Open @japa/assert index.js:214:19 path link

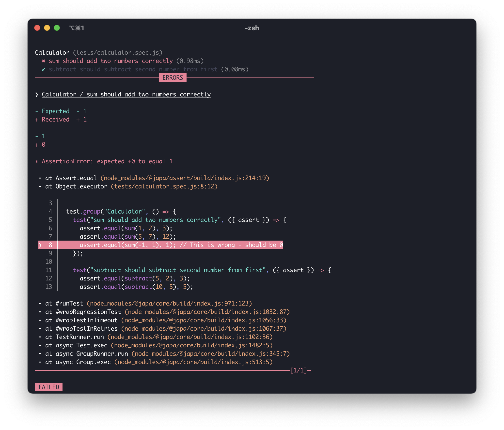click(185, 178)
